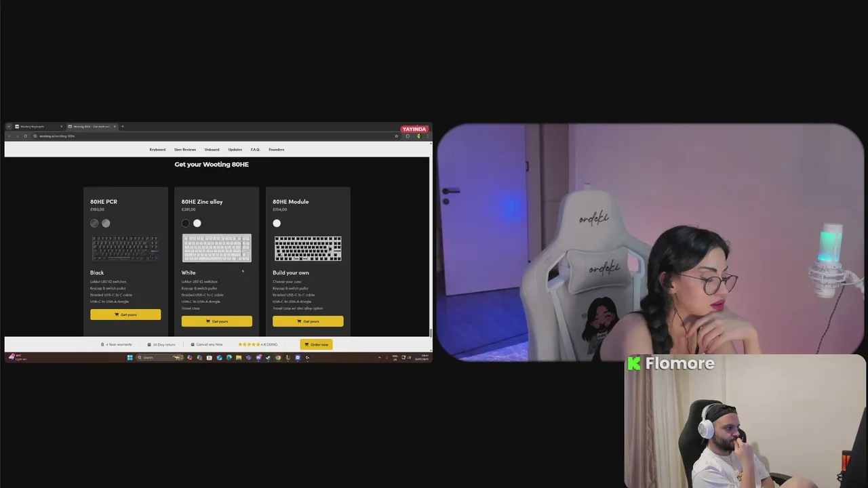Close the Wooting 80HE browser tab
This screenshot has height=488, width=868.
[115, 127]
